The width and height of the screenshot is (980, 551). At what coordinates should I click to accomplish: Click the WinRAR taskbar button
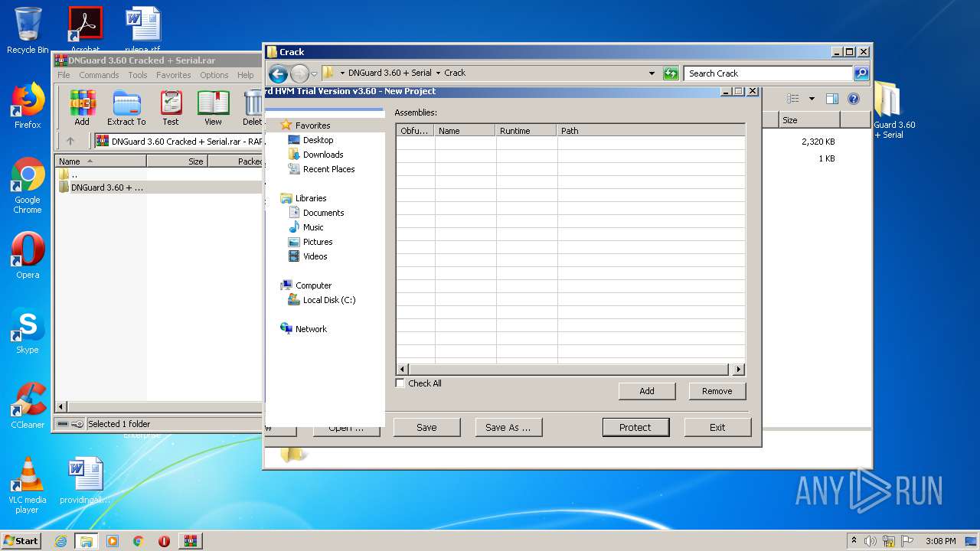(191, 541)
